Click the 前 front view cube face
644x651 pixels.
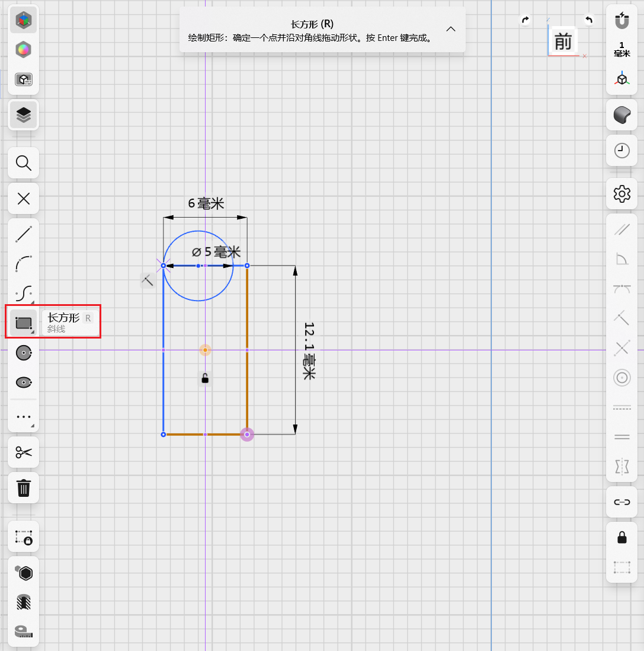[x=563, y=42]
